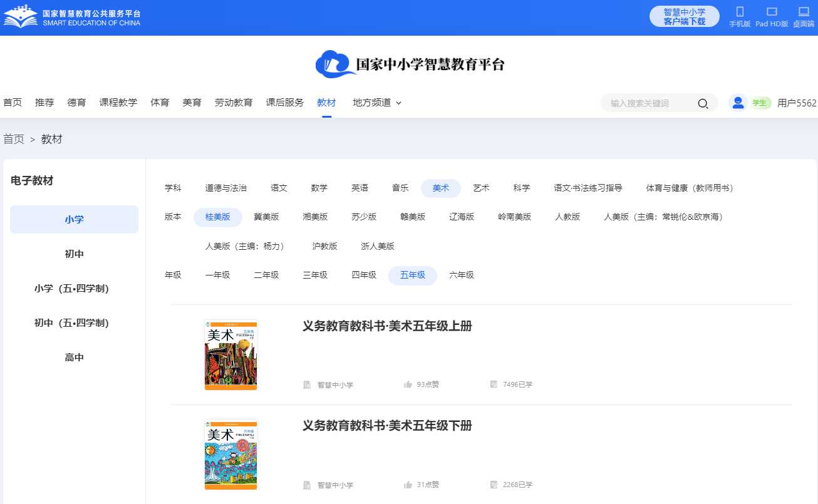Select the 人教版 edition
Viewport: 818px width, 504px height.
click(568, 217)
